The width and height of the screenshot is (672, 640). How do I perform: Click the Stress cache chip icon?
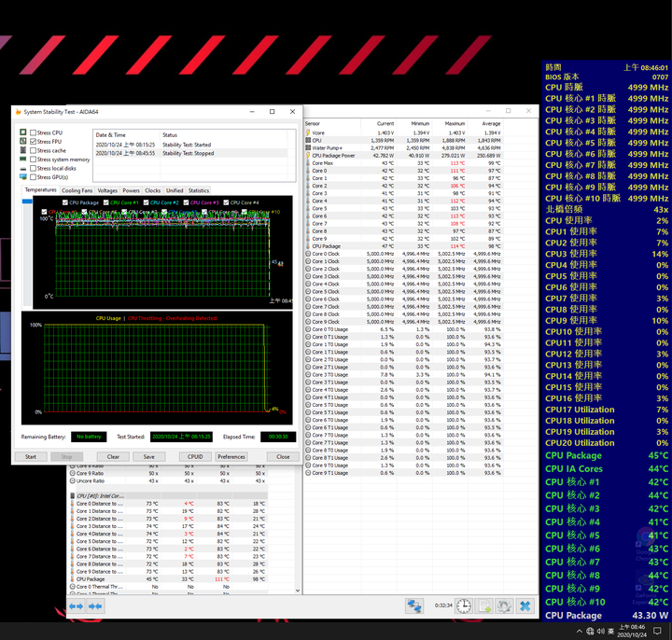(23, 150)
